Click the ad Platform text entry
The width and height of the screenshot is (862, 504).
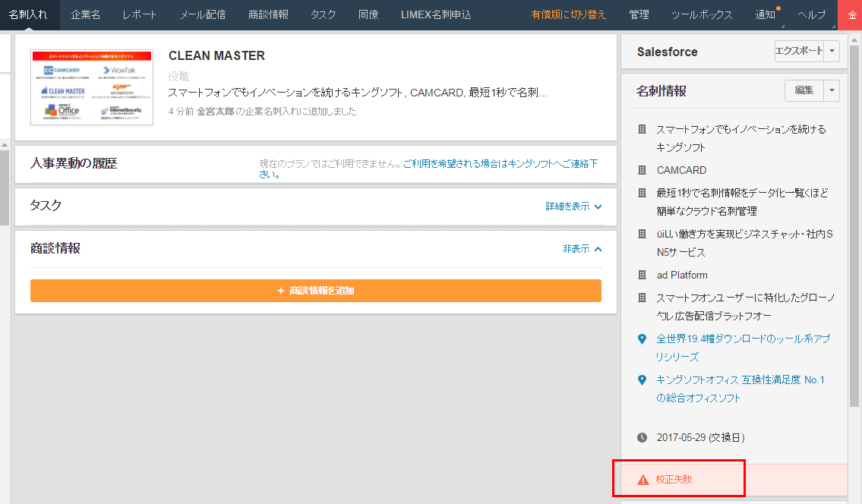tap(682, 275)
